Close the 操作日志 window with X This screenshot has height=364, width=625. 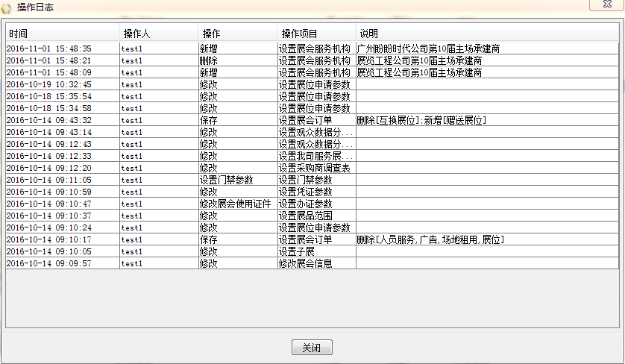(607, 5)
